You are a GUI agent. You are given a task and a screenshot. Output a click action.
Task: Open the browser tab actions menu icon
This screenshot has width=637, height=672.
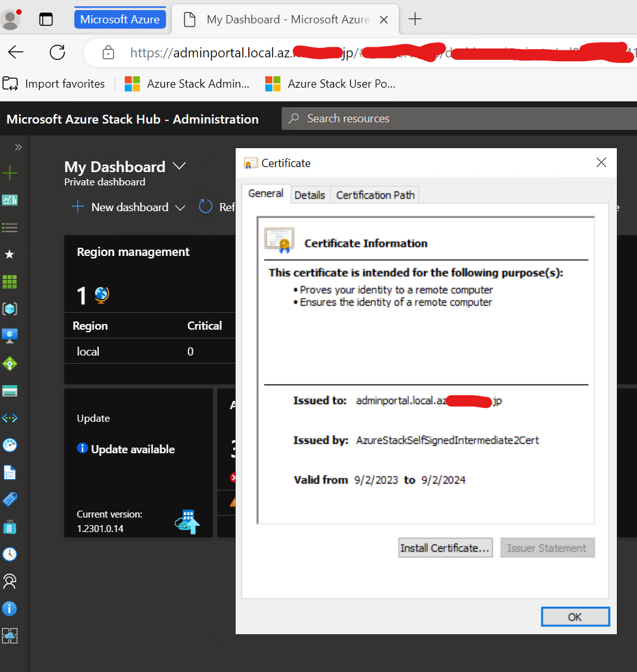pos(46,20)
